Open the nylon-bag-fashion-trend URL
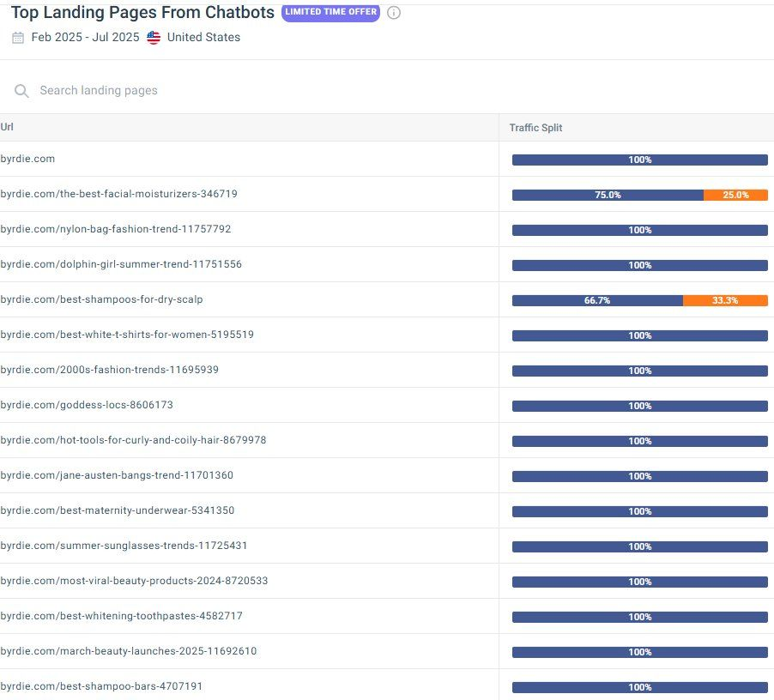 tap(116, 229)
